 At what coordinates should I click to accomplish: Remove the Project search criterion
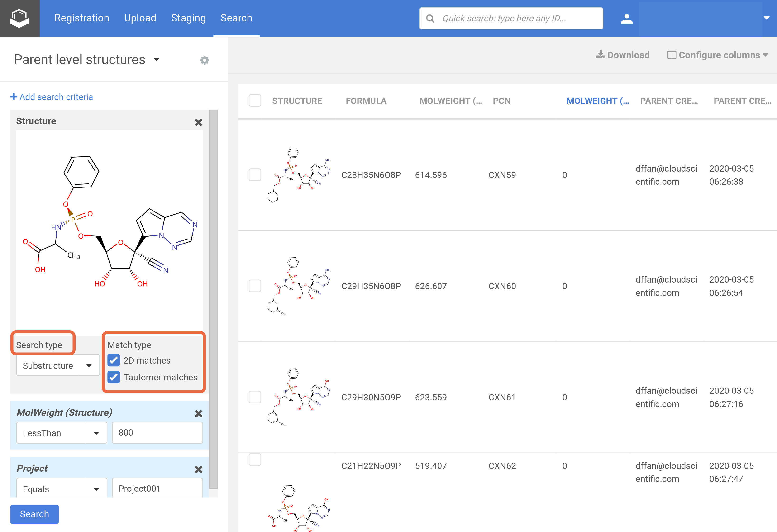pyautogui.click(x=199, y=470)
